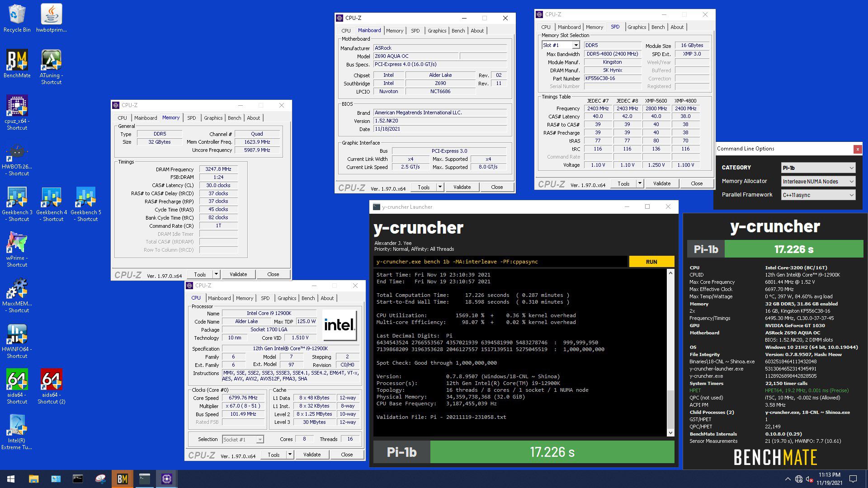Screen dimensions: 868x488
Task: Click the Validation File line in y-cruncher output
Action: 441,417
